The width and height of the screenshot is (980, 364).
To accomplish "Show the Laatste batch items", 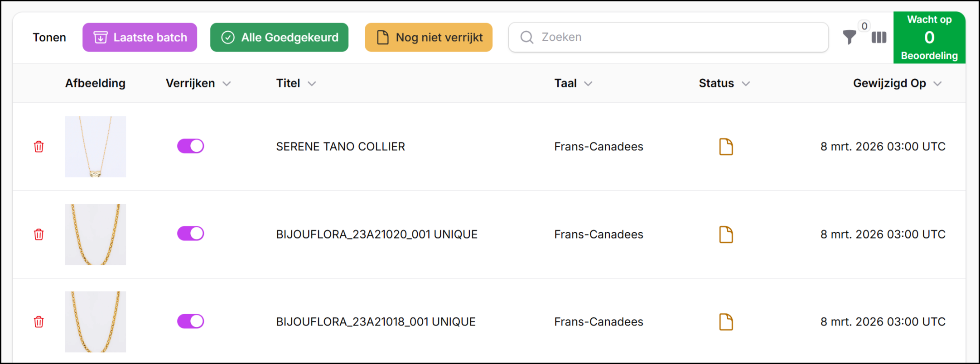I will [x=140, y=38].
